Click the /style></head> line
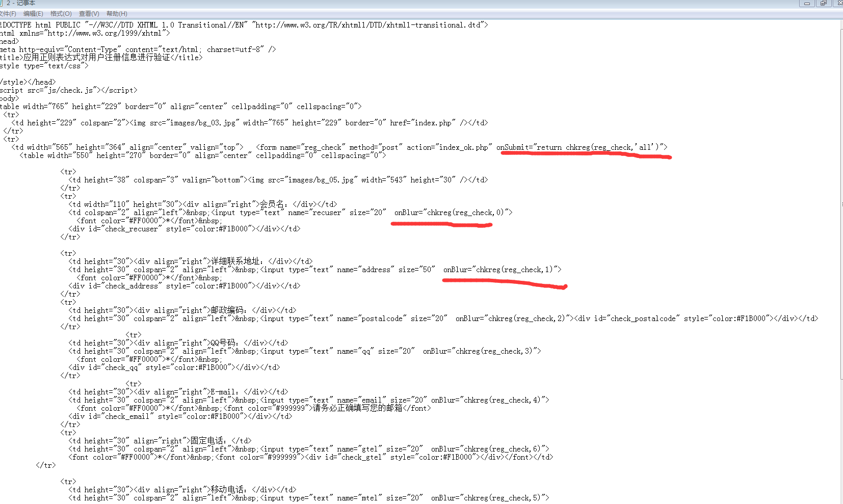 pyautogui.click(x=28, y=82)
